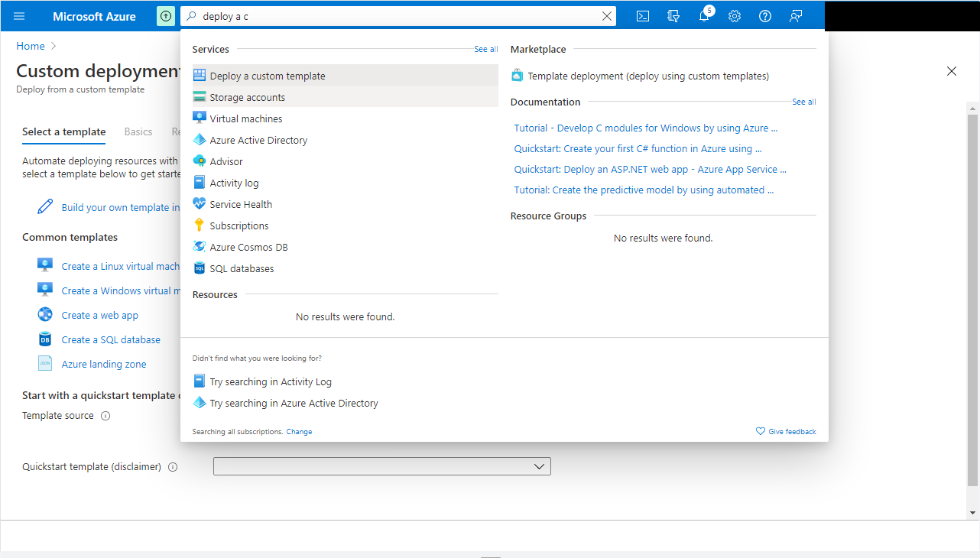The image size is (980, 558).
Task: Click Create a web app link
Action: (x=100, y=315)
